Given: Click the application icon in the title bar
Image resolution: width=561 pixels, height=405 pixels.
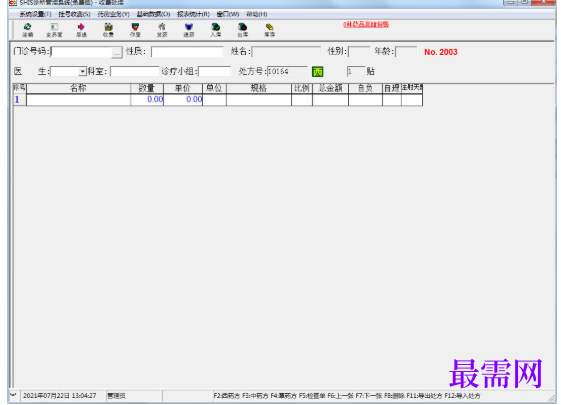Looking at the screenshot, I should tap(13, 3).
